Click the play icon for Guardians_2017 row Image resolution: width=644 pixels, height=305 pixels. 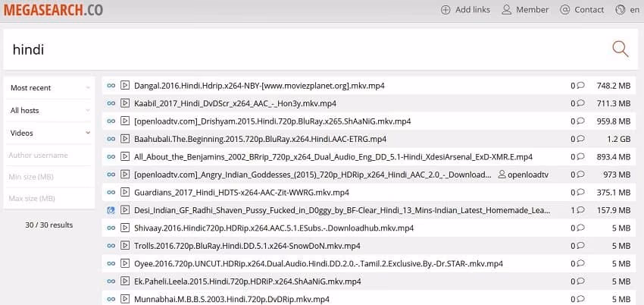(124, 192)
